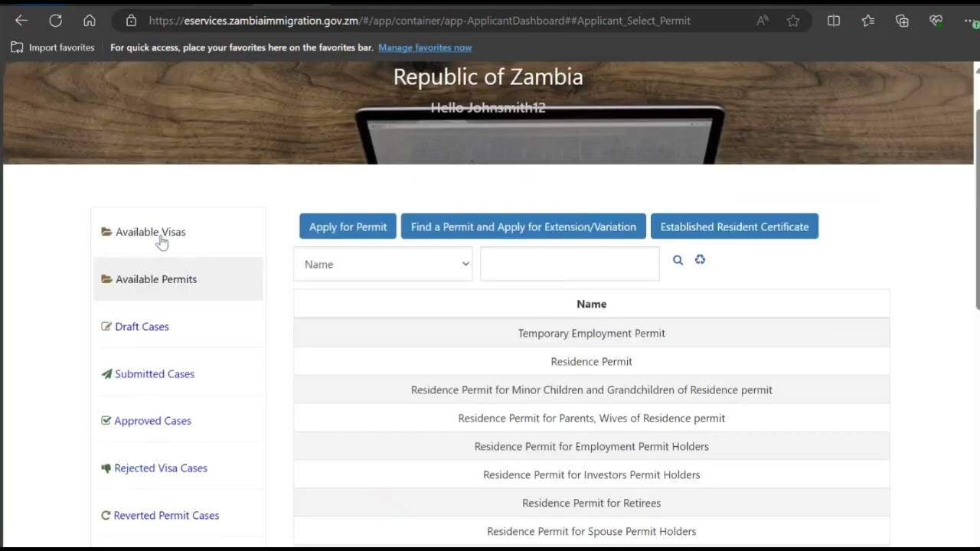Viewport: 980px width, 551px height.
Task: Open split screen icon
Action: pos(834,21)
